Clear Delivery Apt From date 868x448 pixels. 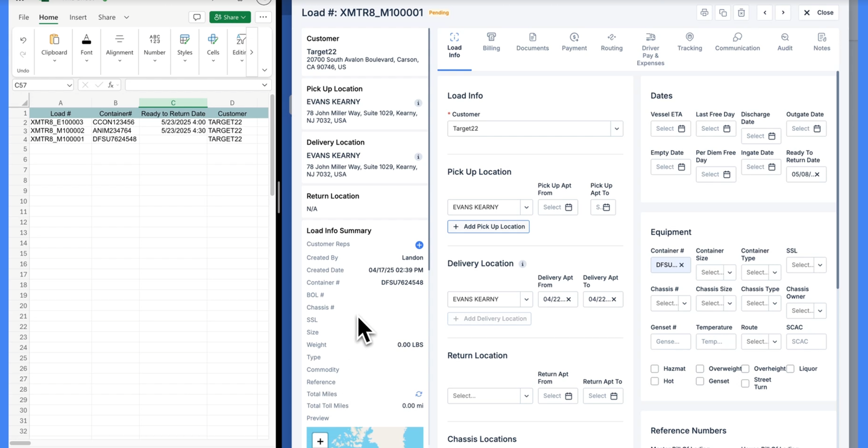(568, 299)
